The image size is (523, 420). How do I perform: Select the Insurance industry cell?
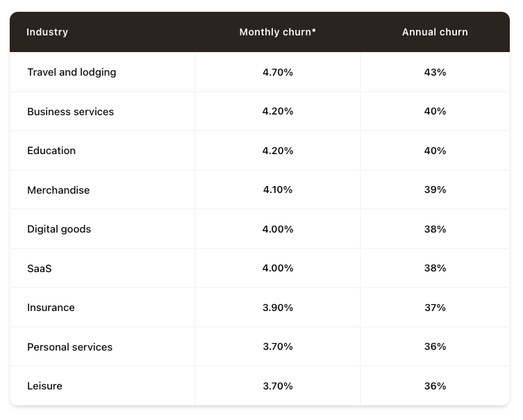coord(51,308)
